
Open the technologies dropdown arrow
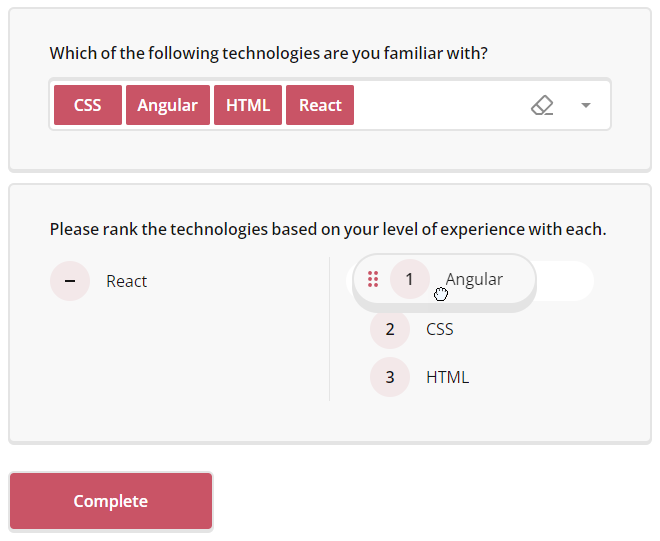click(x=586, y=105)
